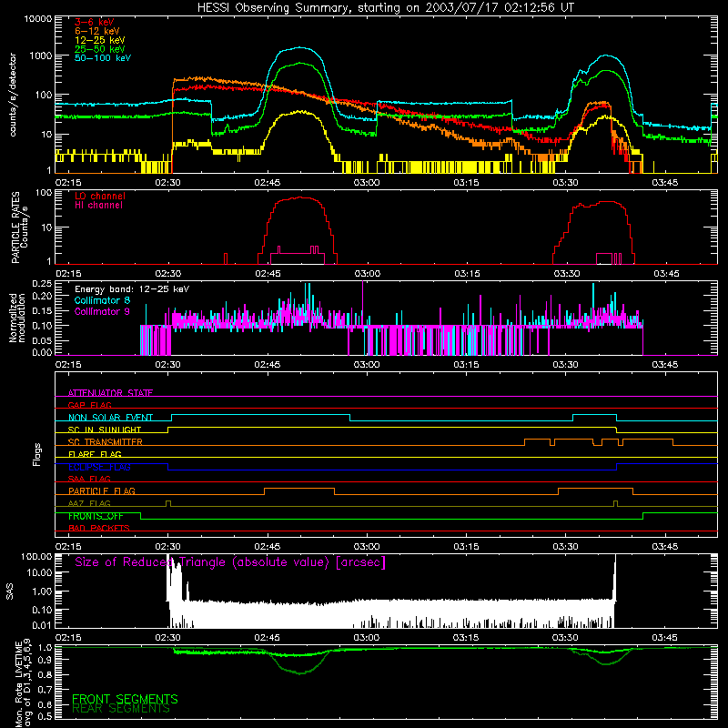This screenshot has height=728, width=728.
Task: Click the '03:00' time label under particle rates panel
Action: click(368, 274)
